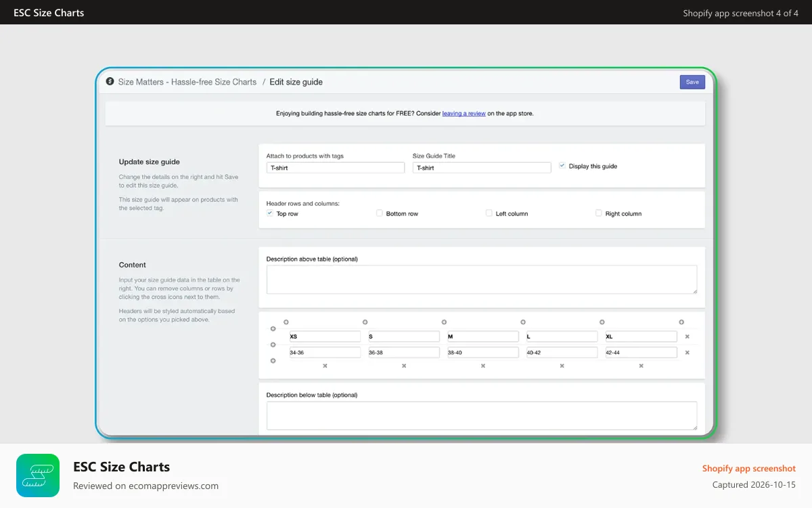Delete the L column with its cross icon
This screenshot has width=812, height=508.
(562, 366)
